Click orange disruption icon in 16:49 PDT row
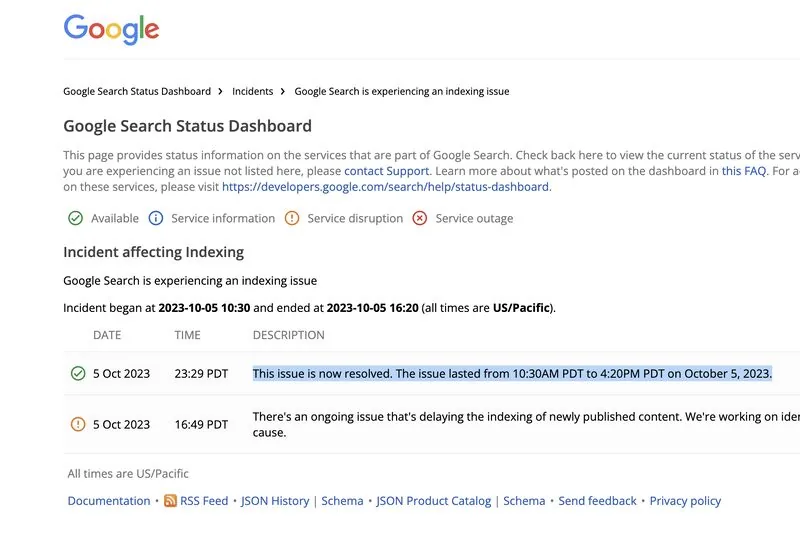 78,424
